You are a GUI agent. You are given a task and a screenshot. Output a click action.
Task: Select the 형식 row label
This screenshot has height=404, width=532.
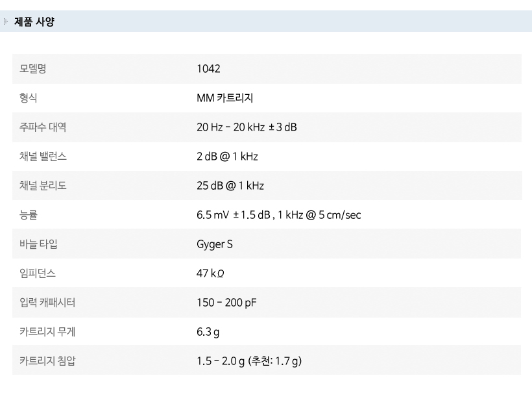pyautogui.click(x=28, y=99)
